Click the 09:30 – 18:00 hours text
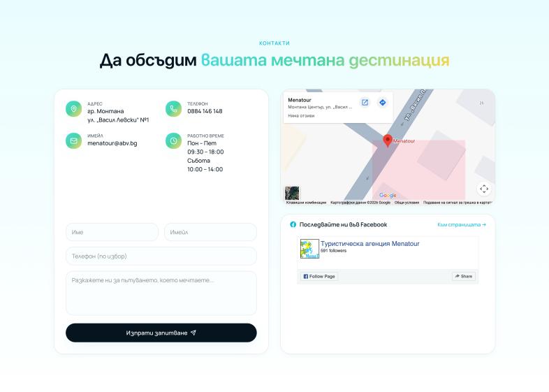This screenshot has height=392, width=549. point(205,152)
